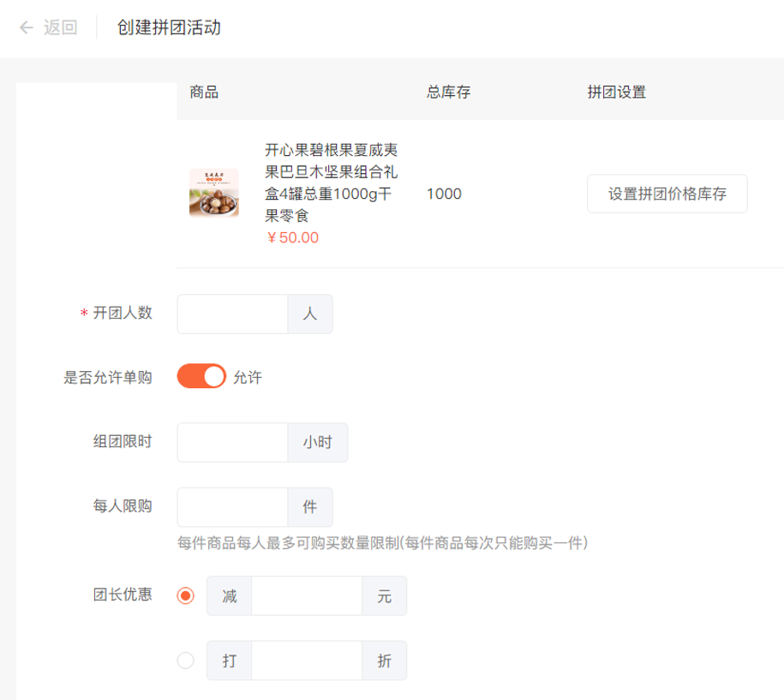Click 设置拼团价格库存 button
Screen dimensions: 784x700
pyautogui.click(x=667, y=194)
